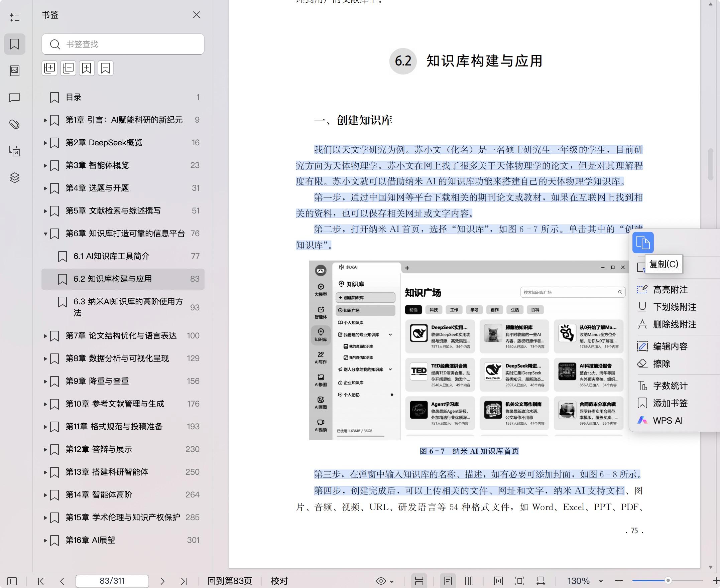
Task: Click the delete bookmark icon in bookmark toolbar
Action: click(105, 68)
